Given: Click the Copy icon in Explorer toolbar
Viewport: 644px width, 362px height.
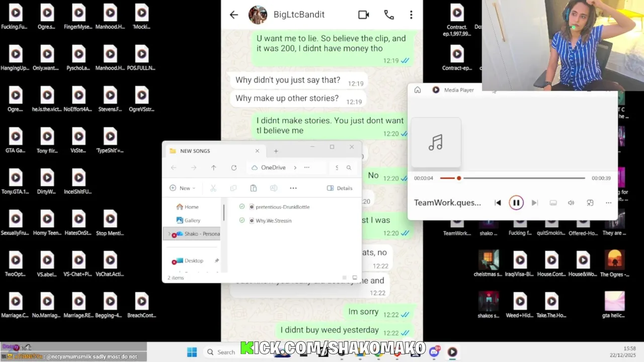Looking at the screenshot, I should pos(233,188).
